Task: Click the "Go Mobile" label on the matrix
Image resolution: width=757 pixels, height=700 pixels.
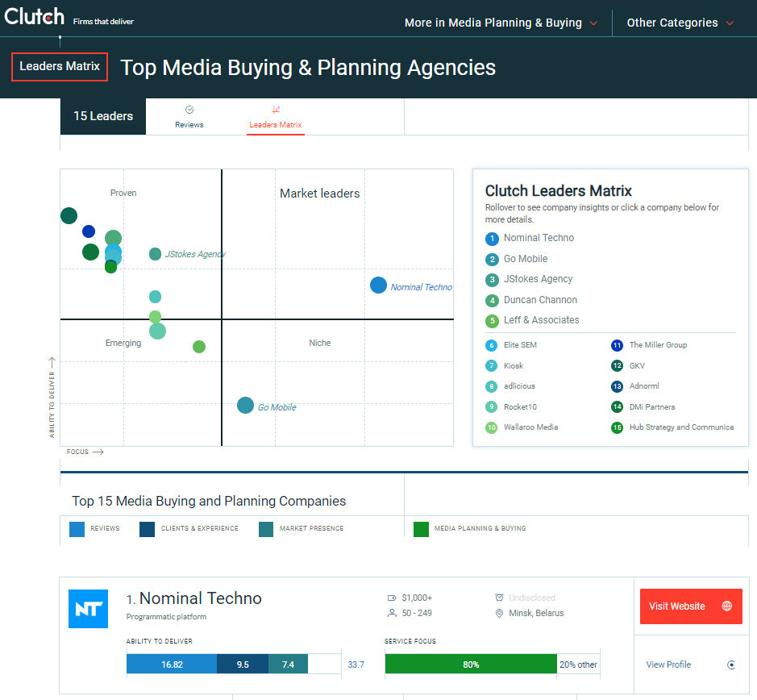Action: 277,407
